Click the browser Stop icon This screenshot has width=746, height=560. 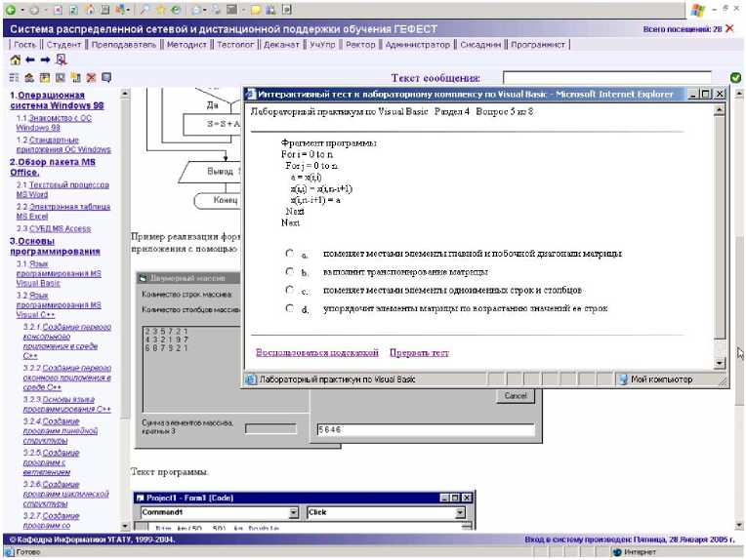click(x=58, y=10)
